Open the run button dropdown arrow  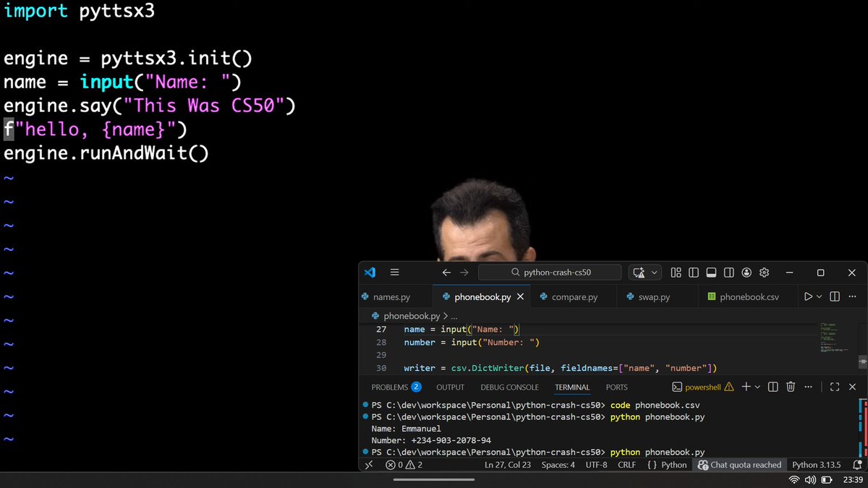[x=819, y=296]
